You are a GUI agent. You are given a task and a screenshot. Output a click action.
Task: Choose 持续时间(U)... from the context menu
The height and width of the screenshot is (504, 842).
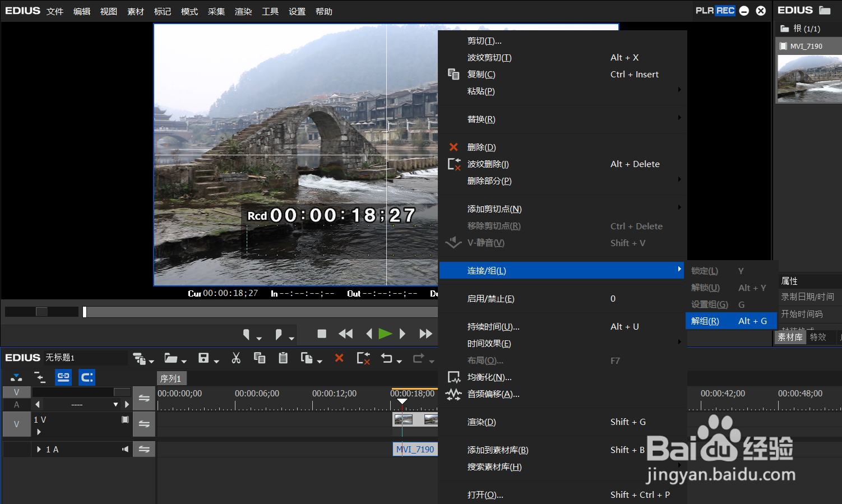[x=562, y=326]
